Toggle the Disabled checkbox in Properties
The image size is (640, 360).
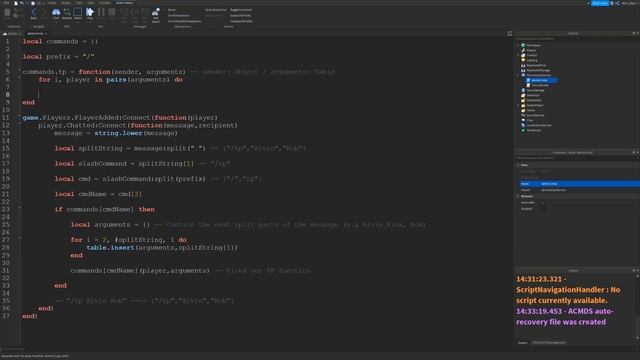click(543, 209)
